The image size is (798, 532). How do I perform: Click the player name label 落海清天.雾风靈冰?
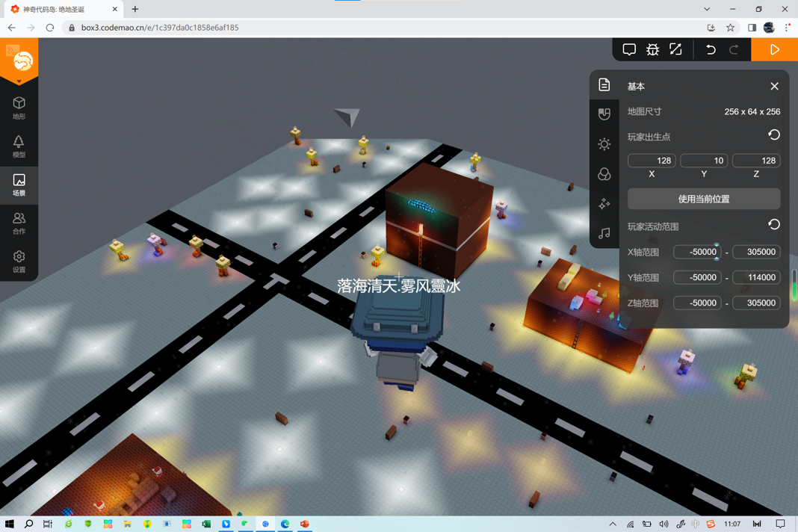(398, 285)
